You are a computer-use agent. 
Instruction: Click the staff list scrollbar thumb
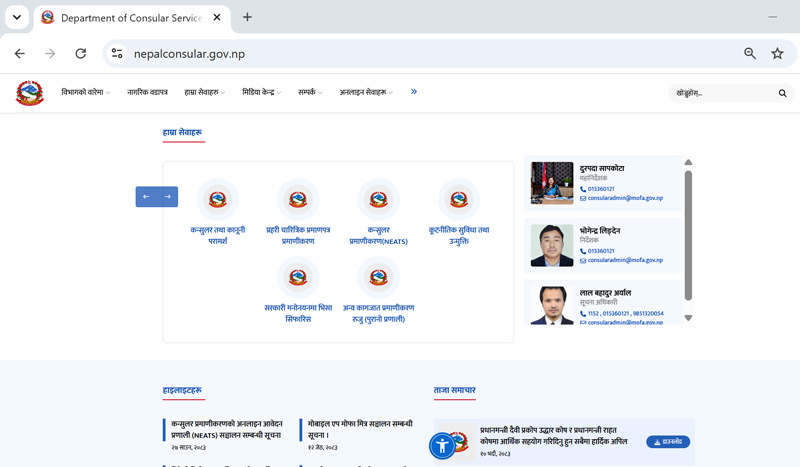[688, 235]
